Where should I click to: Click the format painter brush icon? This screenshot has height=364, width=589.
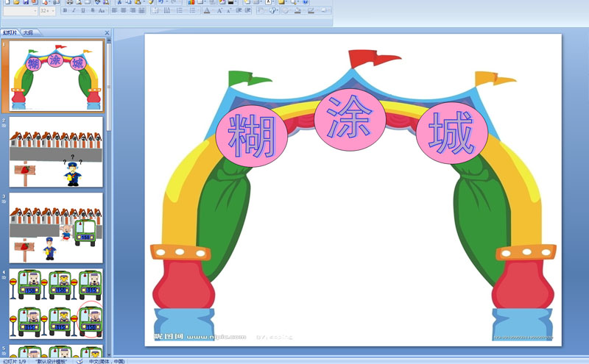[151, 2]
